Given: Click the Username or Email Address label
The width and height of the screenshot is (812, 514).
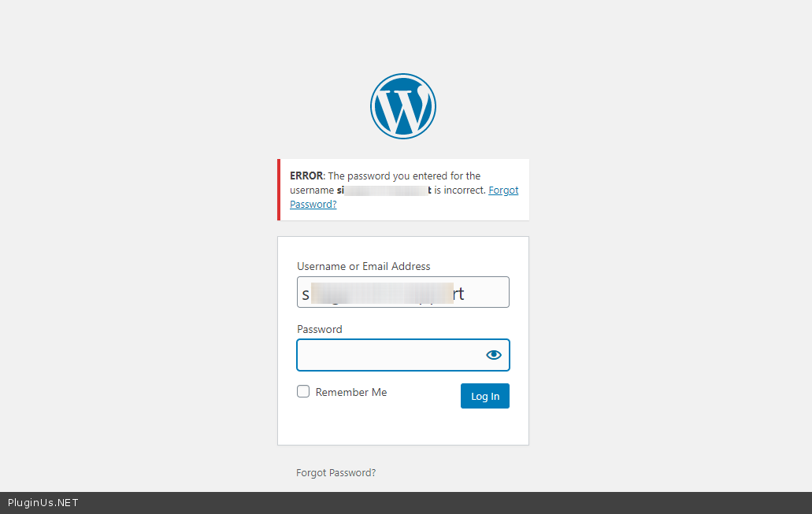Looking at the screenshot, I should (364, 266).
